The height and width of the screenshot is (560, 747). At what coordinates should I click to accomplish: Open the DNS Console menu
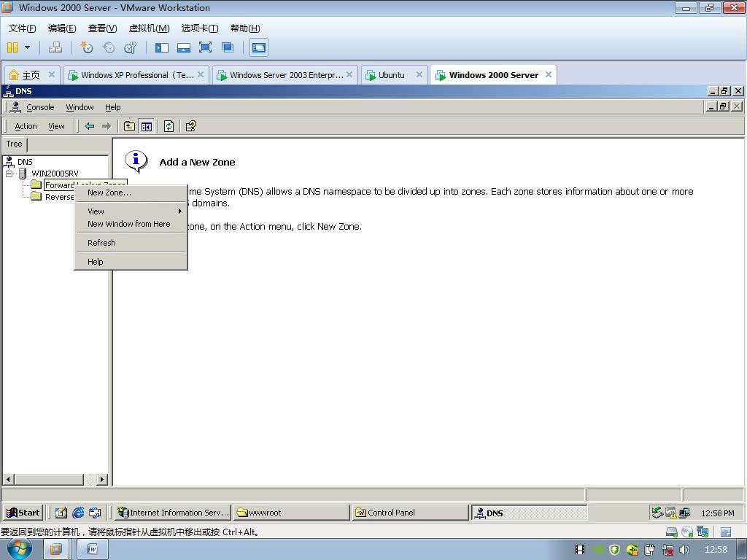click(40, 107)
